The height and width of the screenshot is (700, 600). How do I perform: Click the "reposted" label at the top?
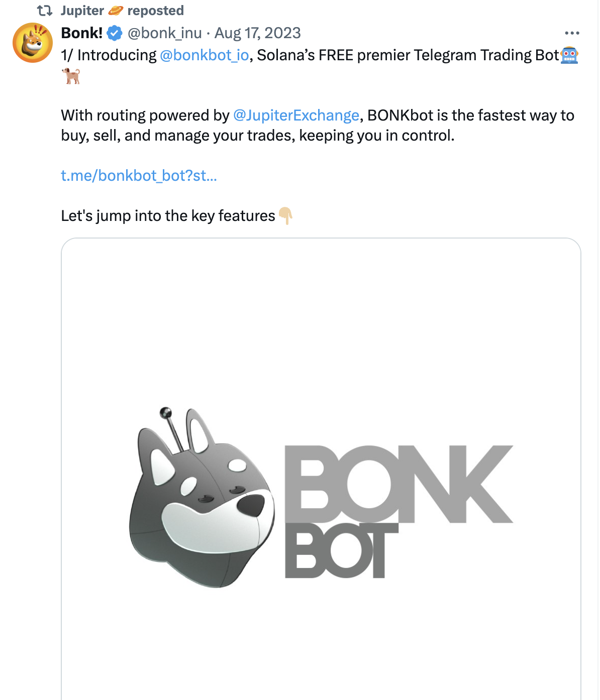pyautogui.click(x=155, y=11)
